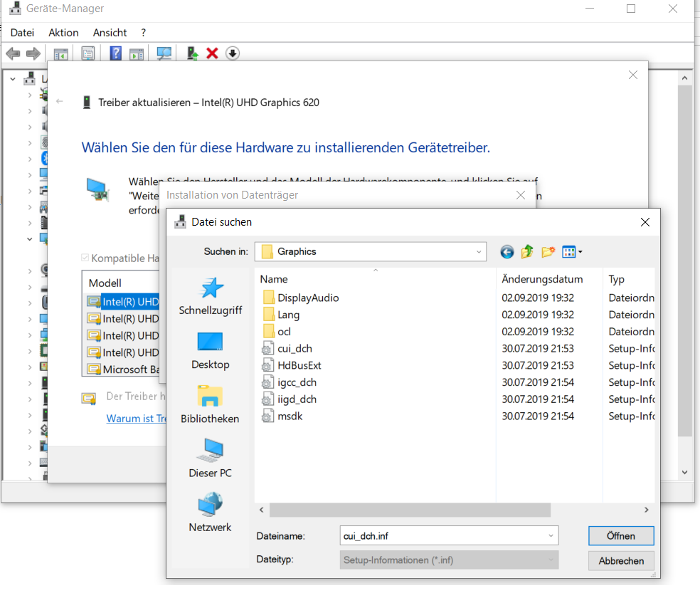Close the Installation von Datenträger dialog
Viewport: 700px width, 593px height.
click(x=521, y=195)
